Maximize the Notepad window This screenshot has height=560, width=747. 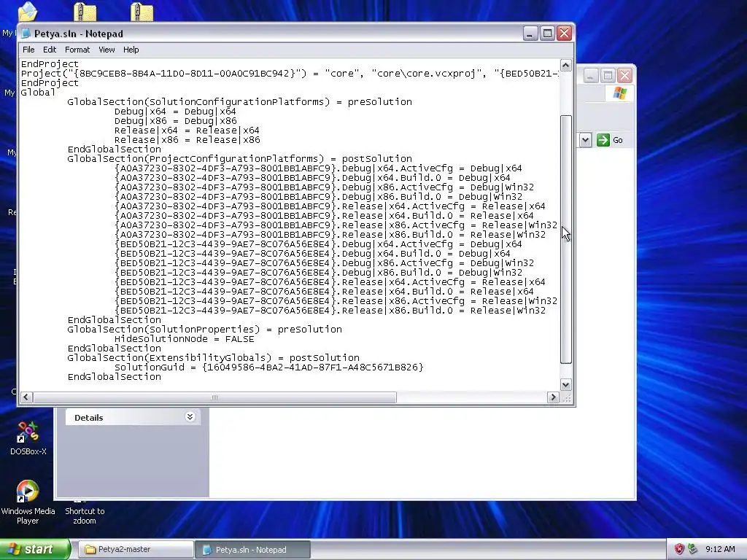pyautogui.click(x=547, y=34)
